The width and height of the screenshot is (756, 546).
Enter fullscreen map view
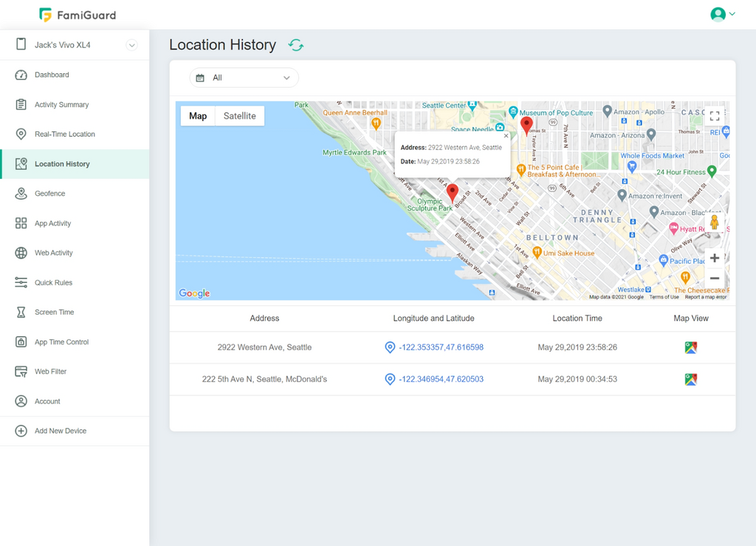(714, 116)
